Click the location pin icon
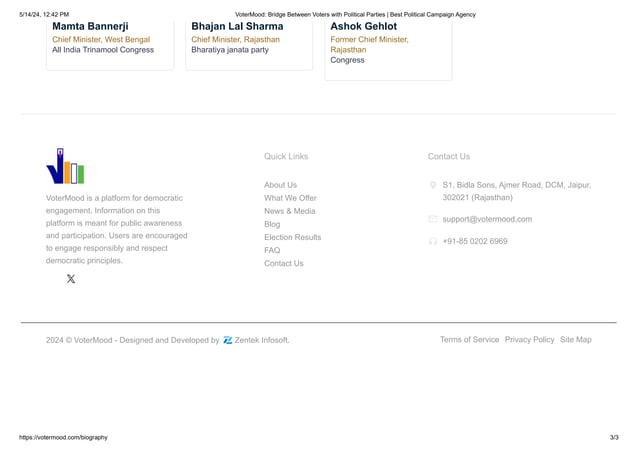638x451 pixels. [433, 185]
